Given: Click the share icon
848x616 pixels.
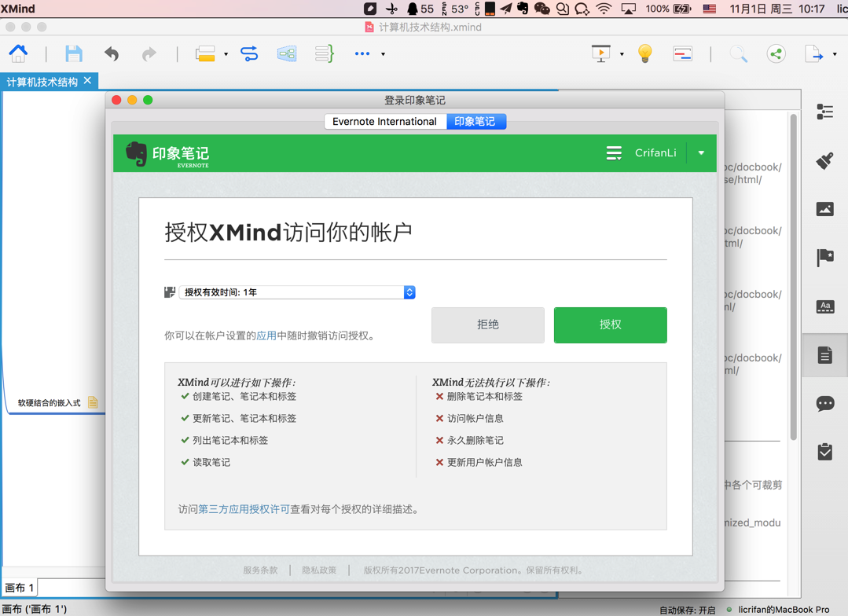Looking at the screenshot, I should (x=776, y=53).
